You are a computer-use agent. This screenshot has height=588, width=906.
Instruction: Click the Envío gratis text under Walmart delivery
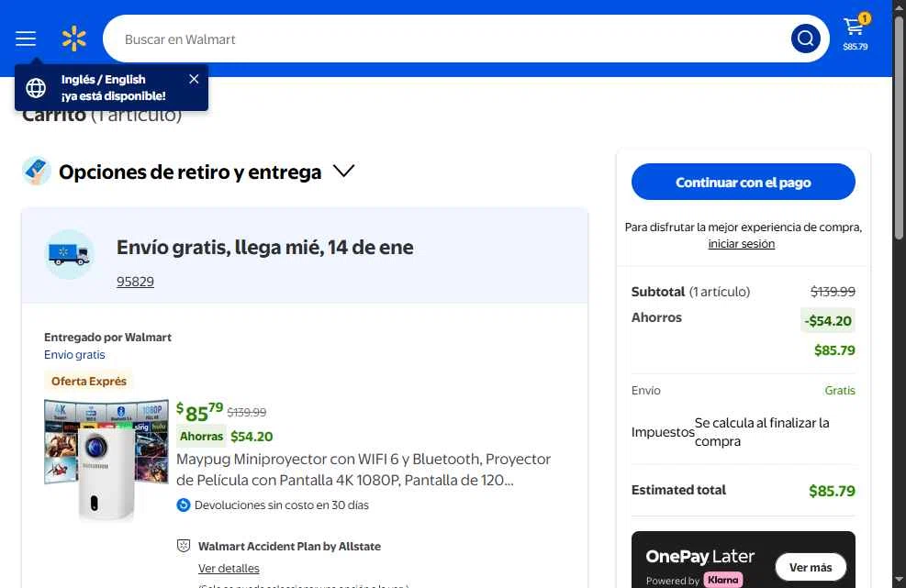tap(74, 355)
